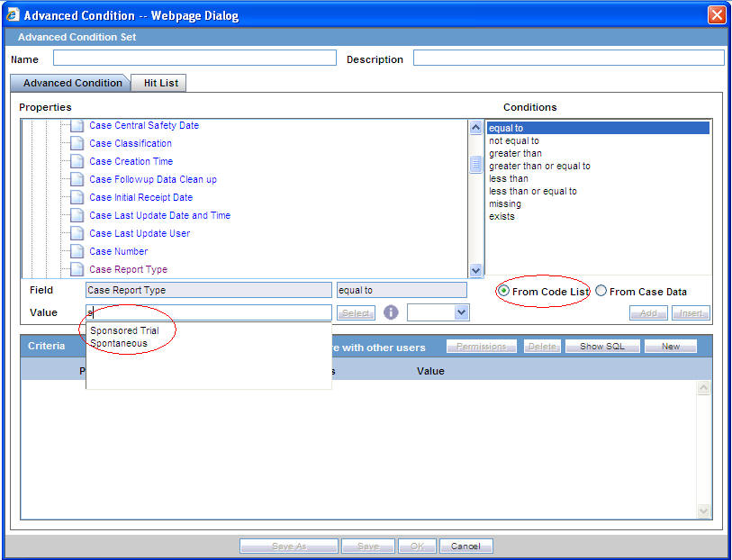Select 'greater than or equal to' condition
732x560 pixels.
(539, 166)
